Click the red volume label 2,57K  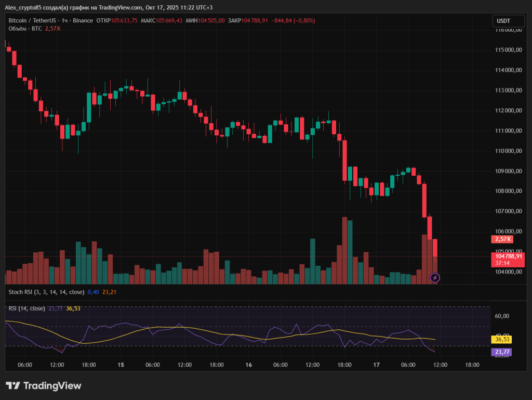tap(502, 239)
